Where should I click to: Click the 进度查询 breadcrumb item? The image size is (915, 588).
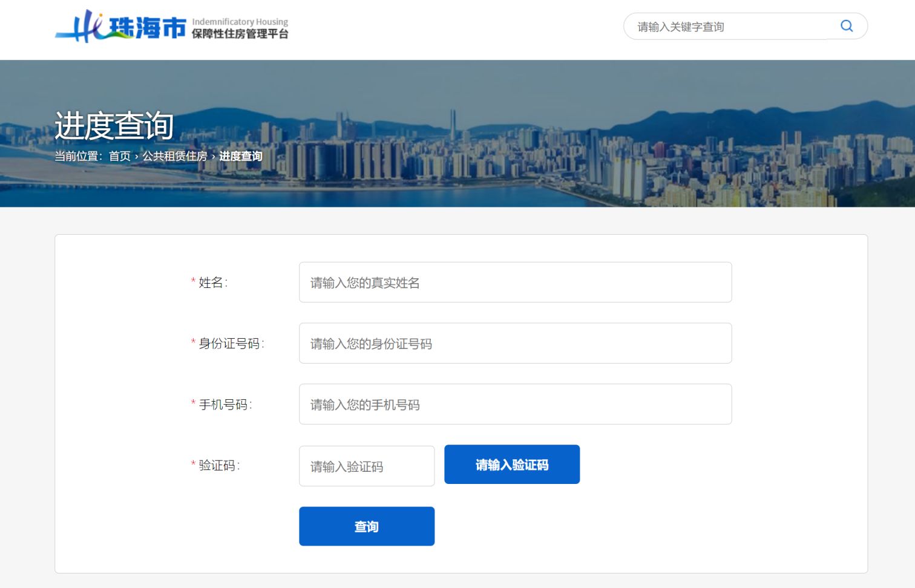241,156
